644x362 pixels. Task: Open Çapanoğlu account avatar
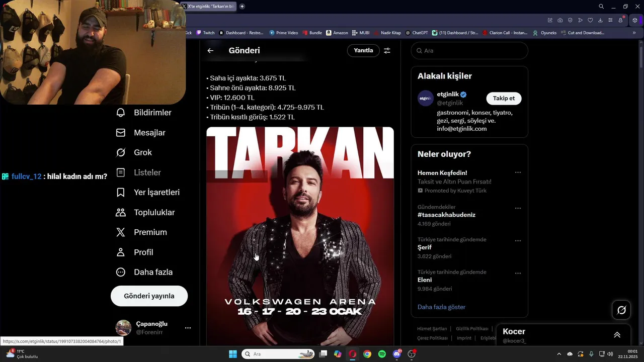coord(123,328)
